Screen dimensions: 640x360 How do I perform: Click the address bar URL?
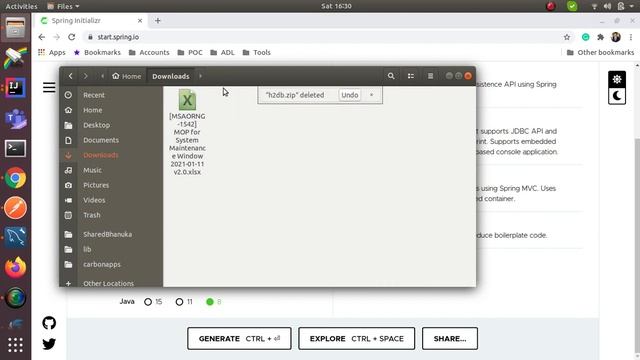coord(118,37)
